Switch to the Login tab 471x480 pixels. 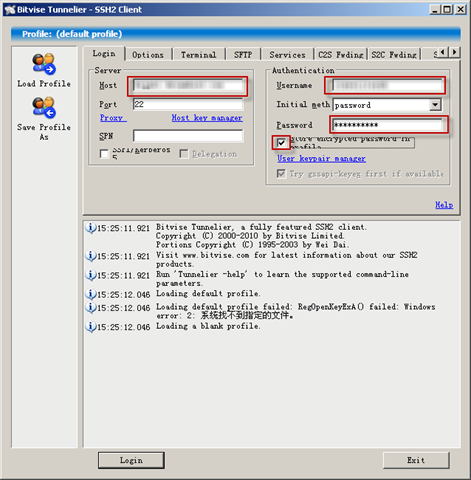click(104, 53)
